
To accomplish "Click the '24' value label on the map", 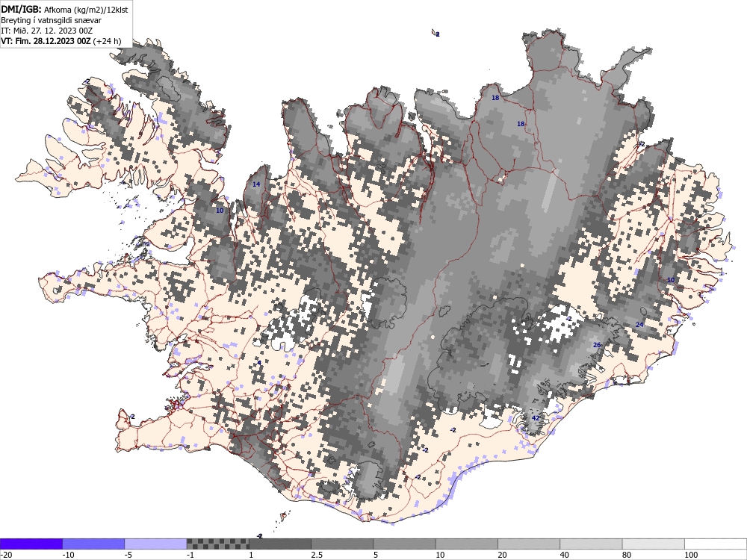I will click(639, 325).
